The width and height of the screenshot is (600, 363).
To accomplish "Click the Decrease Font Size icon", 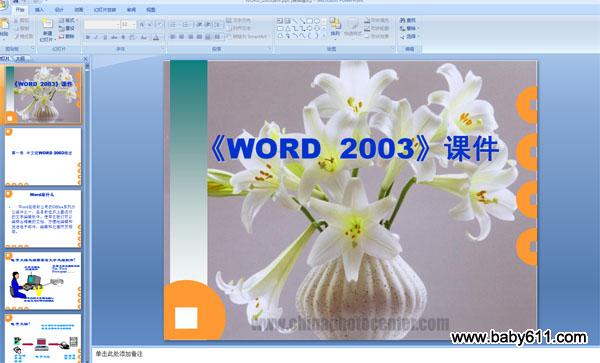I will point(150,25).
